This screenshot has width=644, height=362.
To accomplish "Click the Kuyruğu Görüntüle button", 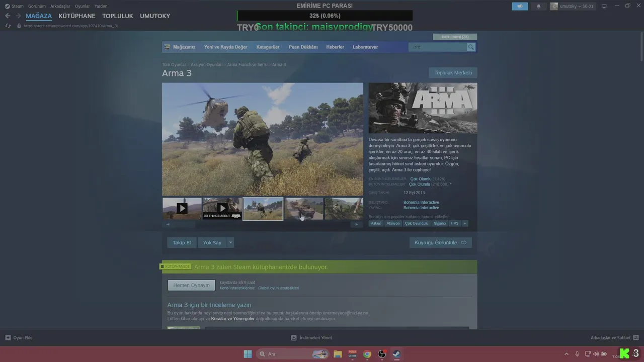I will tap(440, 242).
